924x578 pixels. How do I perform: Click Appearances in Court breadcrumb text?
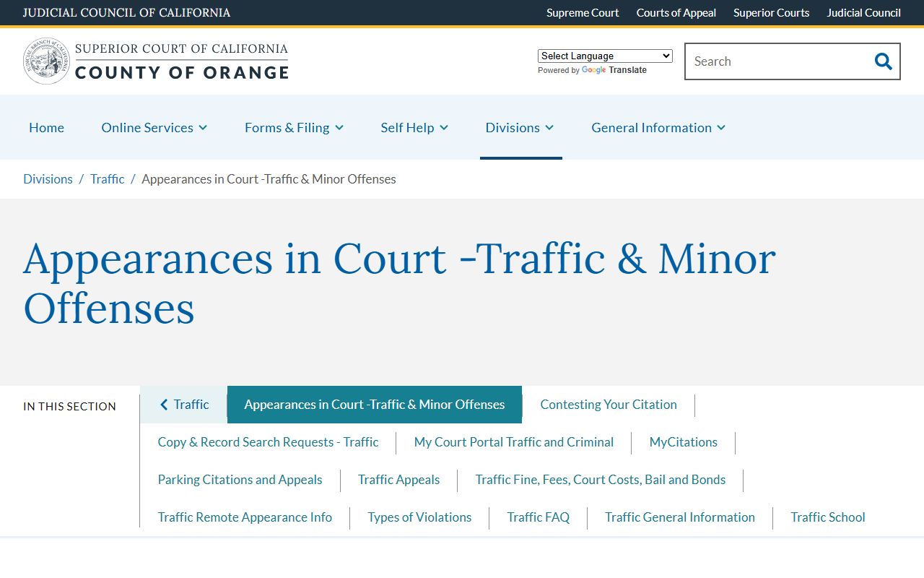tap(269, 179)
